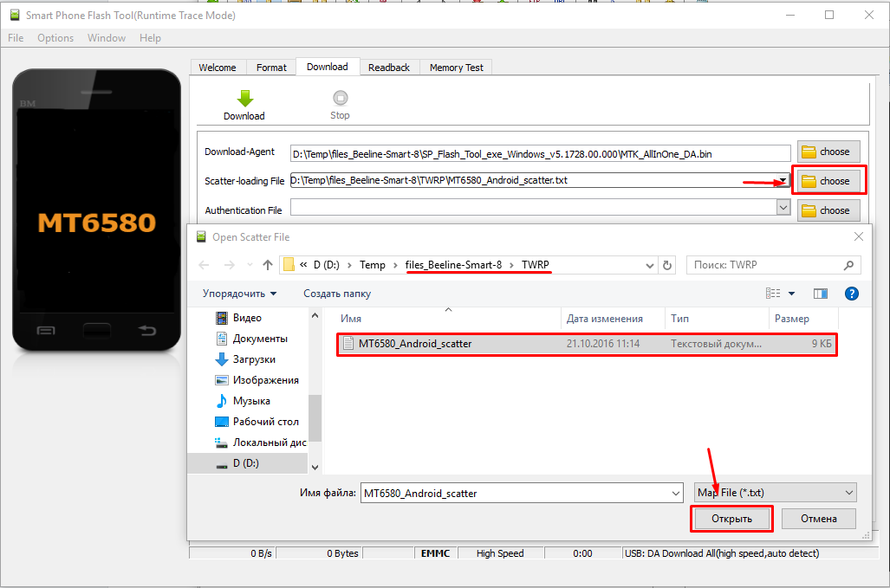Click the Размер column header
The width and height of the screenshot is (890, 588).
click(791, 319)
